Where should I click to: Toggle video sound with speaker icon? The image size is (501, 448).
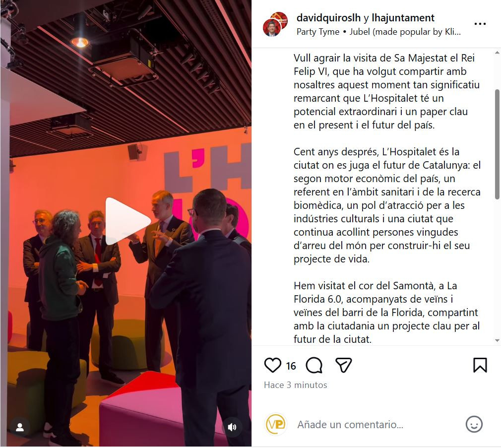[232, 427]
